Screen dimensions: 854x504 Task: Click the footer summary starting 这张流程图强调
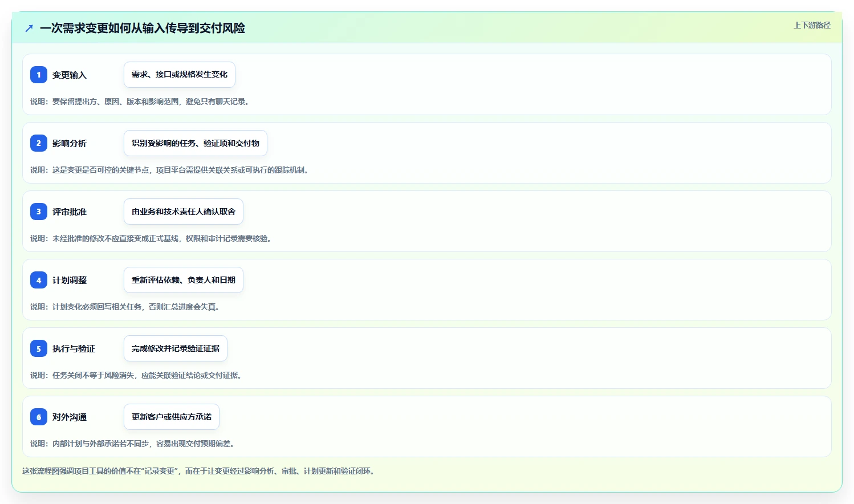[x=198, y=471]
